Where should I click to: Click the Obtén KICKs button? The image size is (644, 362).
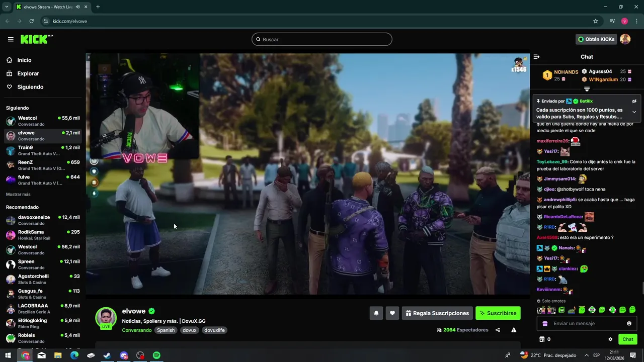596,39
